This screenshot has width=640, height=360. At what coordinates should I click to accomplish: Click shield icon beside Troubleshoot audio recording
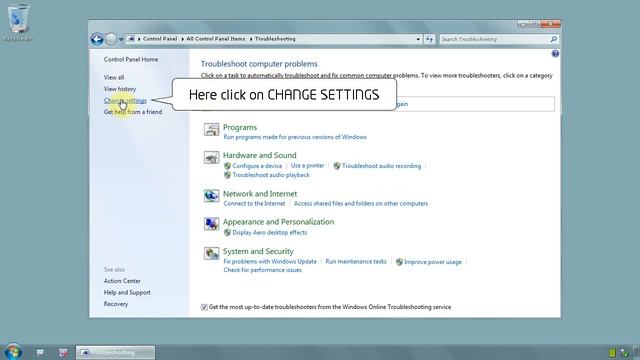(337, 166)
